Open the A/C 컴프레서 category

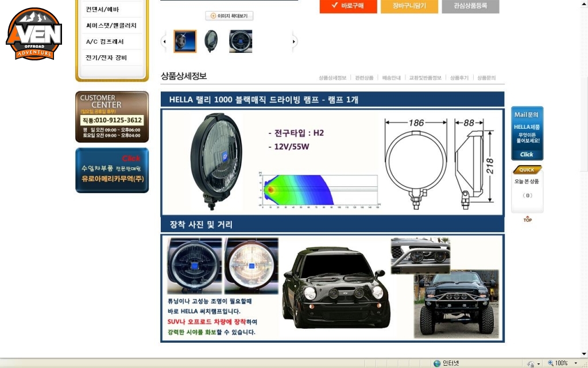105,41
